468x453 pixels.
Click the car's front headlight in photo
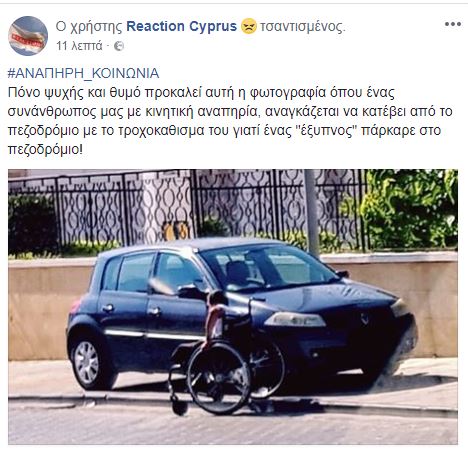pyautogui.click(x=295, y=319)
